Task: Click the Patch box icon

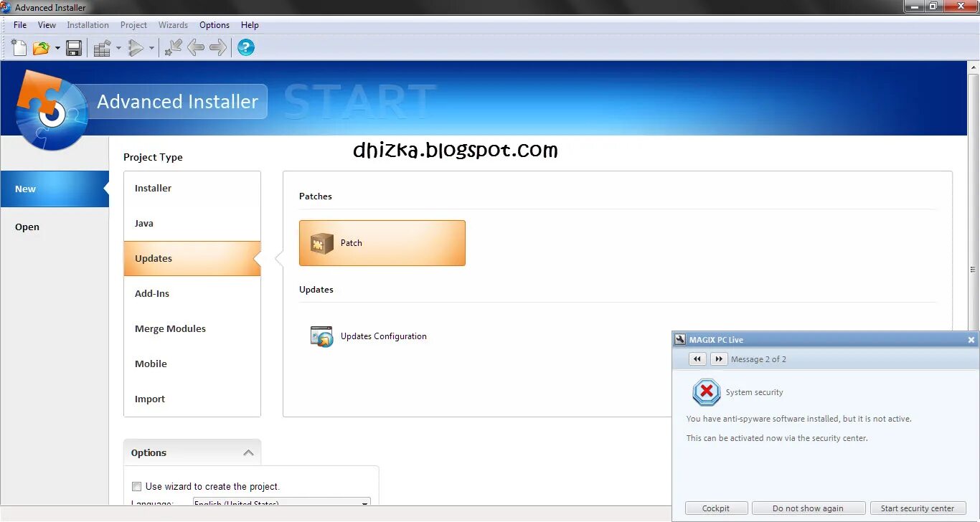Action: point(322,244)
